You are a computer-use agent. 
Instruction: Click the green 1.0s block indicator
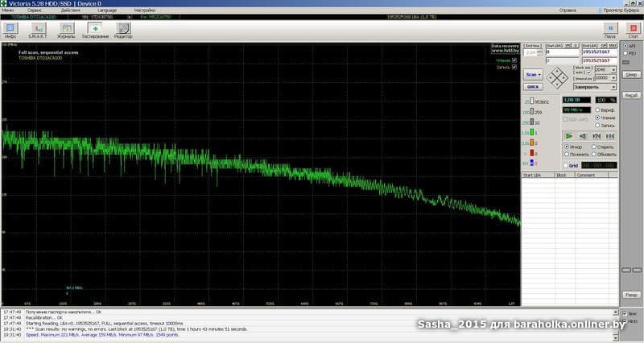pos(532,132)
